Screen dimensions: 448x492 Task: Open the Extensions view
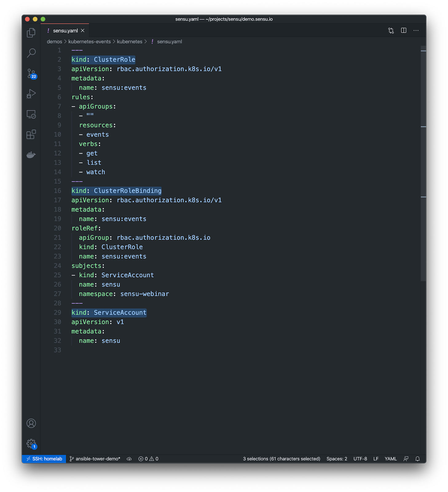[31, 134]
